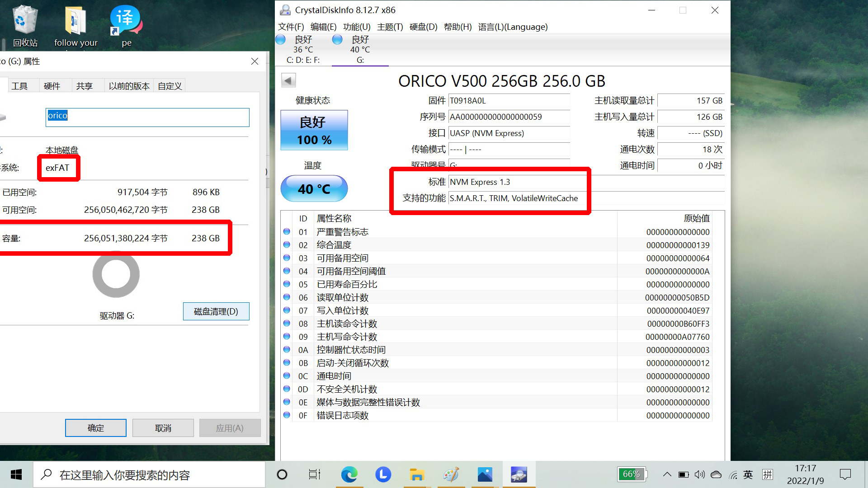The height and width of the screenshot is (488, 868).
Task: Click the 属性名称 column header
Action: click(x=465, y=218)
